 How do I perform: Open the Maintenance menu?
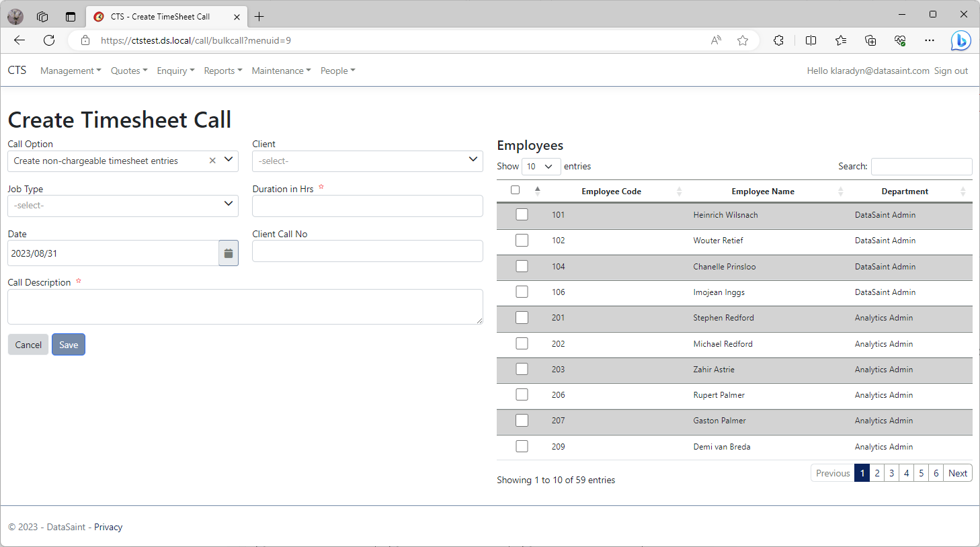[281, 71]
